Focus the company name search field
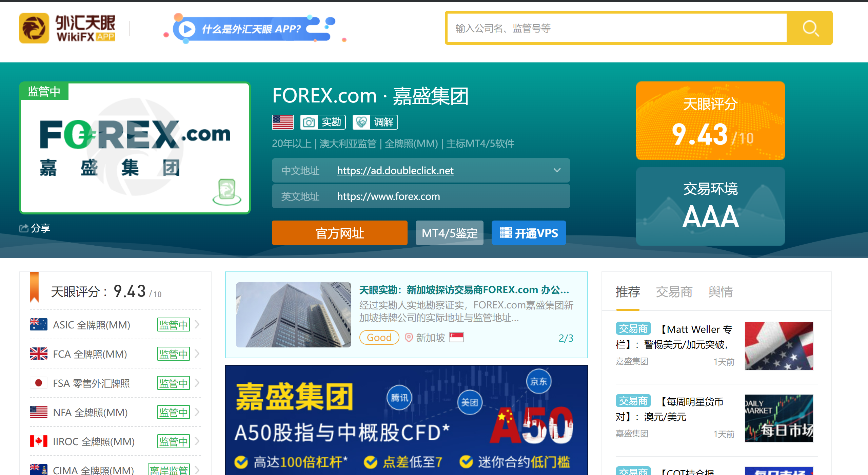 coord(617,28)
